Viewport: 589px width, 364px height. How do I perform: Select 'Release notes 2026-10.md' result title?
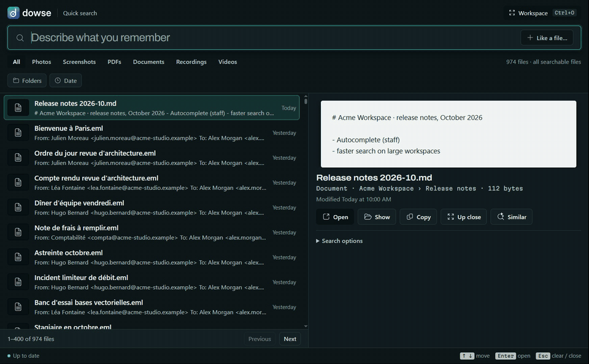click(x=75, y=104)
